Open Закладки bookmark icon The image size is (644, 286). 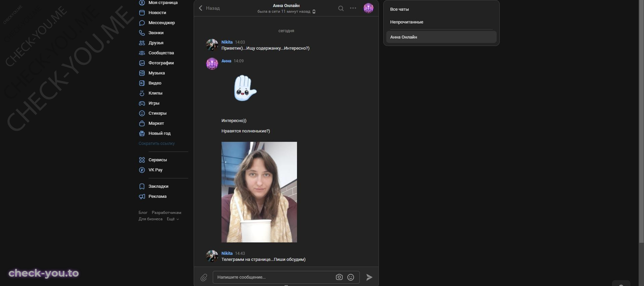coord(142,186)
